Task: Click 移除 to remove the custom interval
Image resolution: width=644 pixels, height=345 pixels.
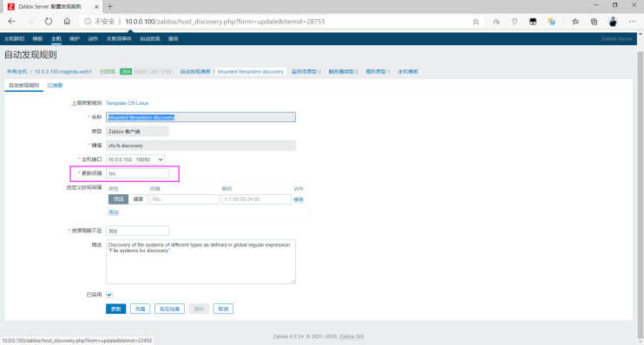Action: pyautogui.click(x=299, y=199)
